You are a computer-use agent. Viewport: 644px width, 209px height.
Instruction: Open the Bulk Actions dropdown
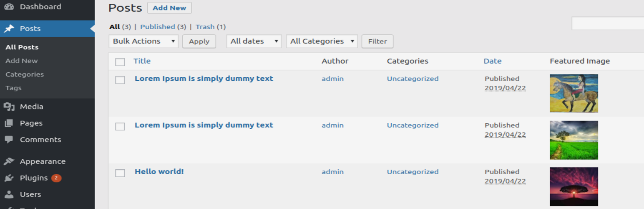[143, 41]
